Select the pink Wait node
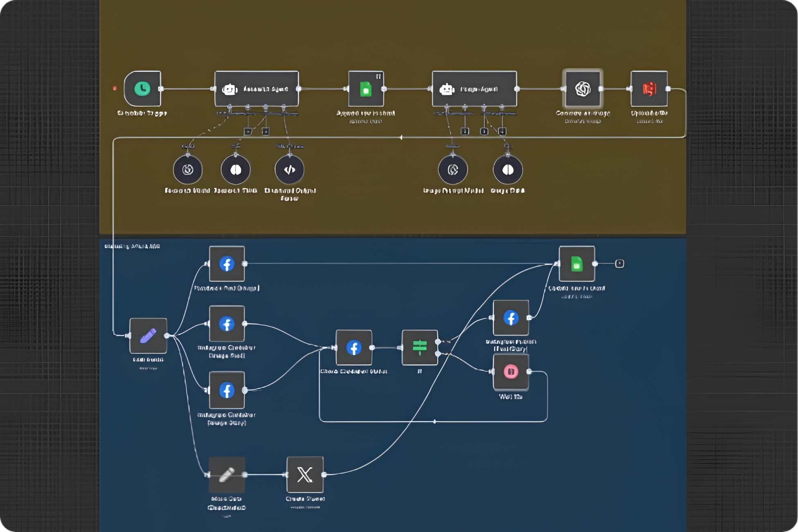The image size is (798, 532). (510, 372)
